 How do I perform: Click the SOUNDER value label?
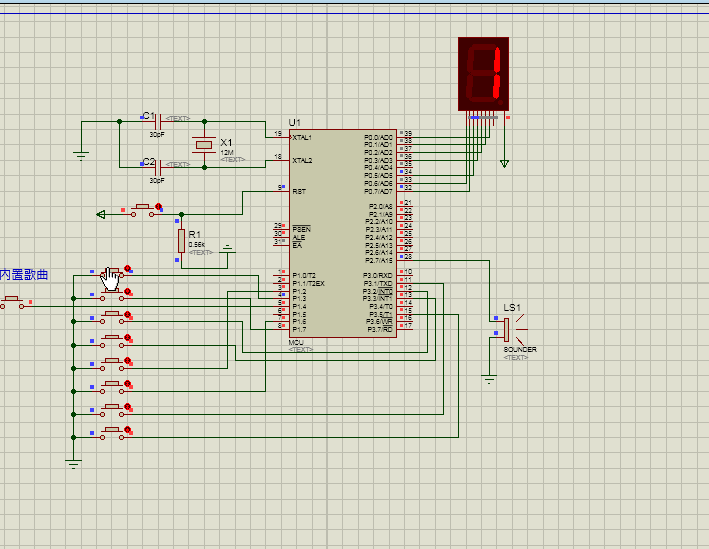point(520,349)
